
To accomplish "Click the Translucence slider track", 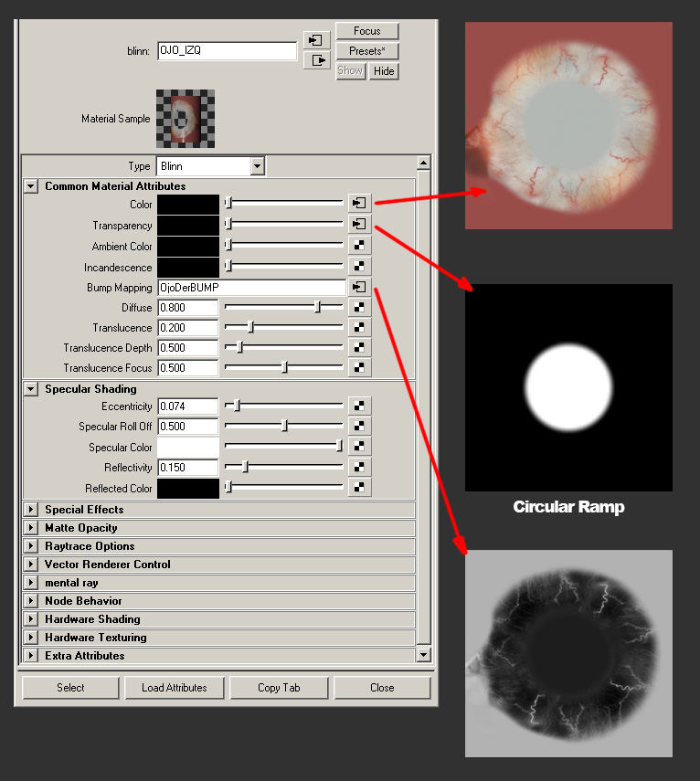I will (284, 327).
